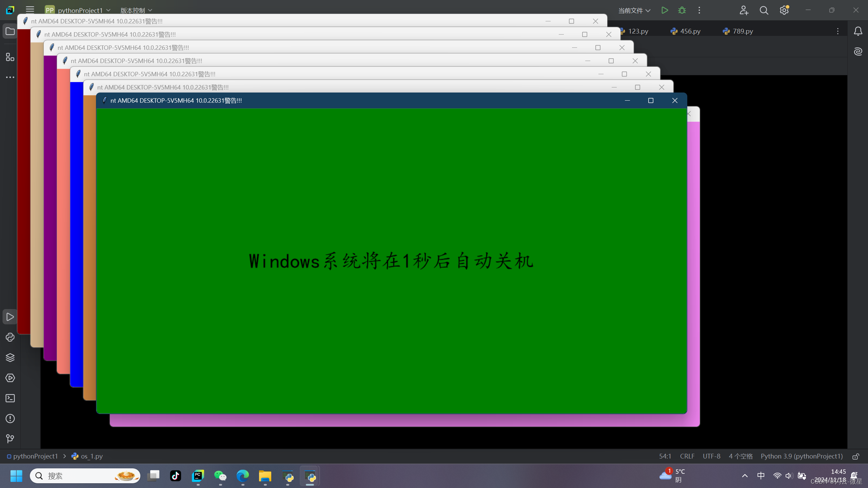Open the Git version control tool window
This screenshot has width=868, height=488.
point(10,439)
